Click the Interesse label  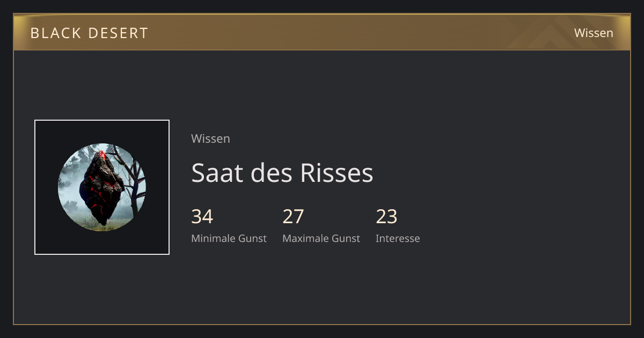pyautogui.click(x=398, y=238)
